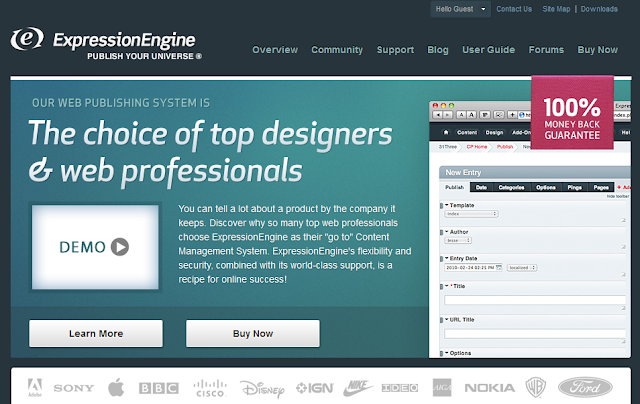Switch to the Categories tab

click(511, 187)
